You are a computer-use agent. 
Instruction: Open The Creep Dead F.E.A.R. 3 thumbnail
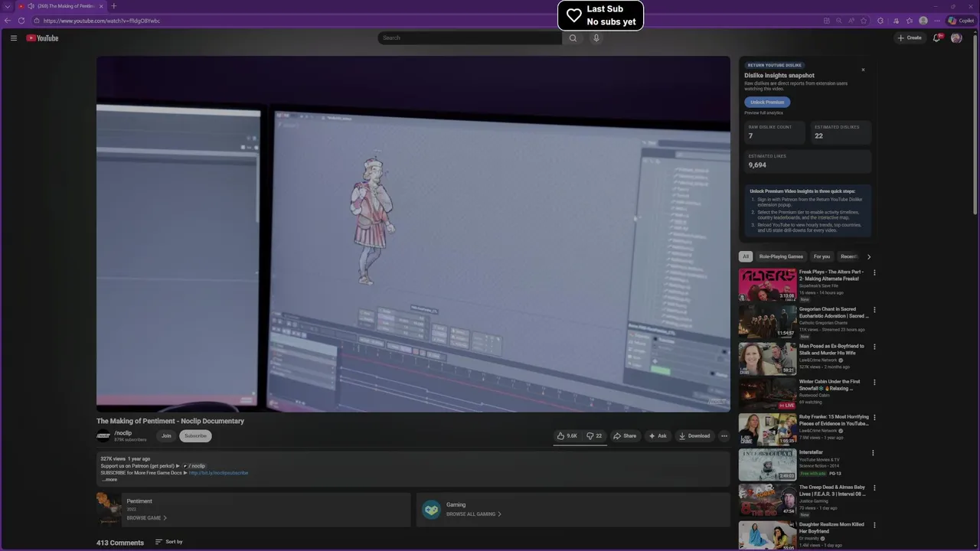coord(767,500)
